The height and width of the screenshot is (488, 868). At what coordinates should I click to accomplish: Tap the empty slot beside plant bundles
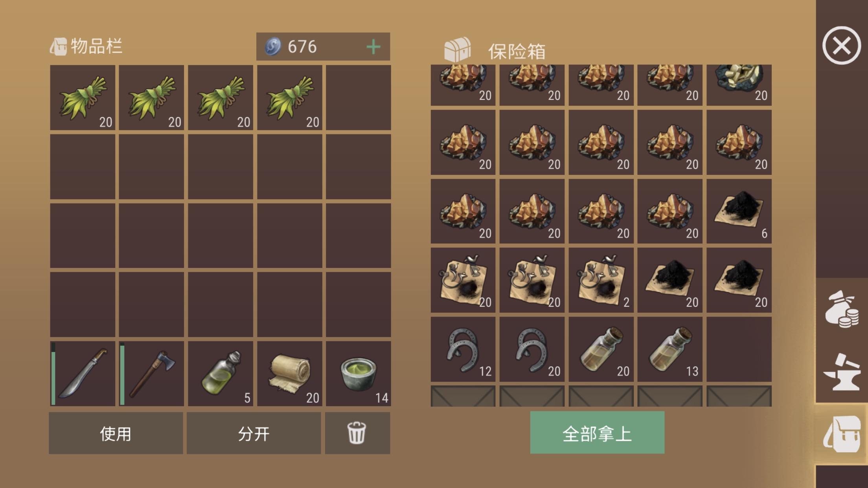pyautogui.click(x=359, y=97)
